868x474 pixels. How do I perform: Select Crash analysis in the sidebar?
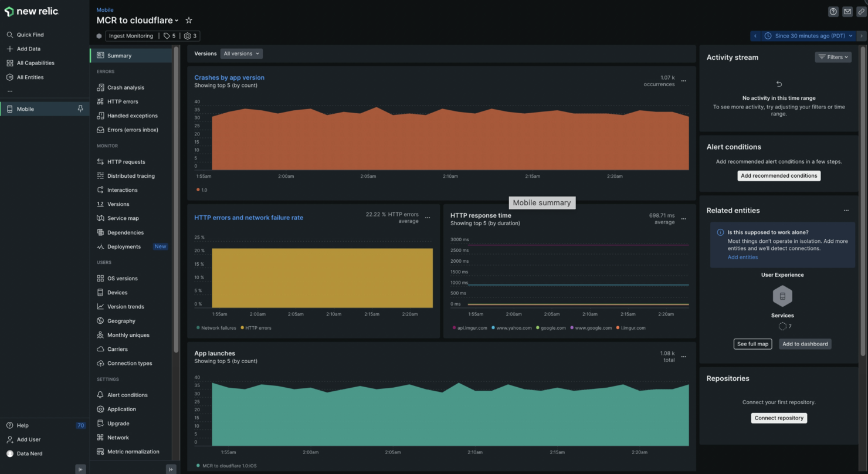point(126,87)
